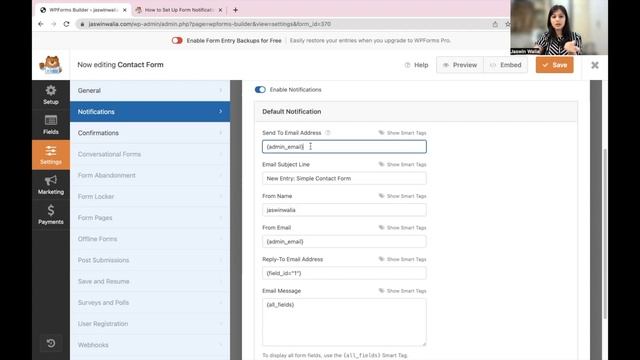Expand Offline Forms section

[x=150, y=239]
